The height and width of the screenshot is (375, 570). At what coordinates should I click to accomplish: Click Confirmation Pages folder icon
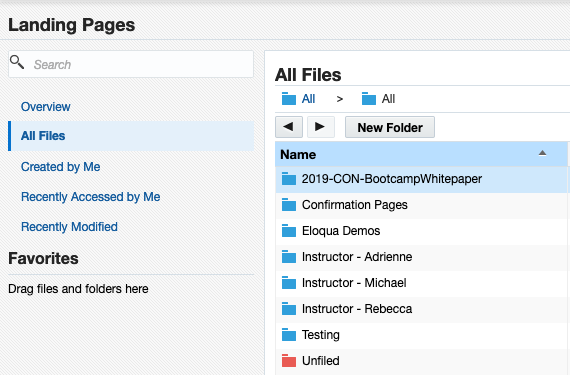(x=289, y=205)
